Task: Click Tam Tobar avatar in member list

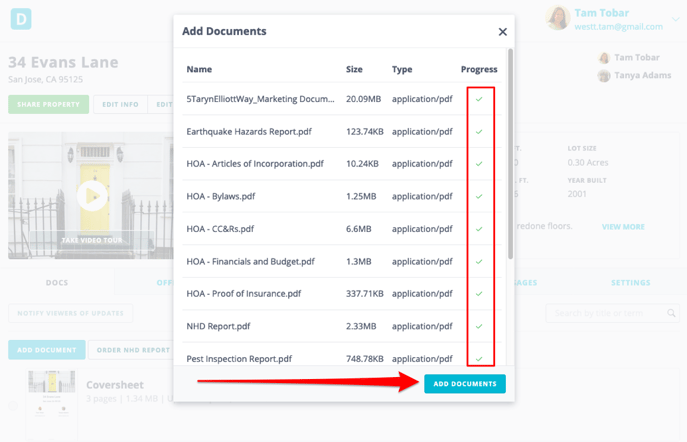Action: pyautogui.click(x=604, y=58)
